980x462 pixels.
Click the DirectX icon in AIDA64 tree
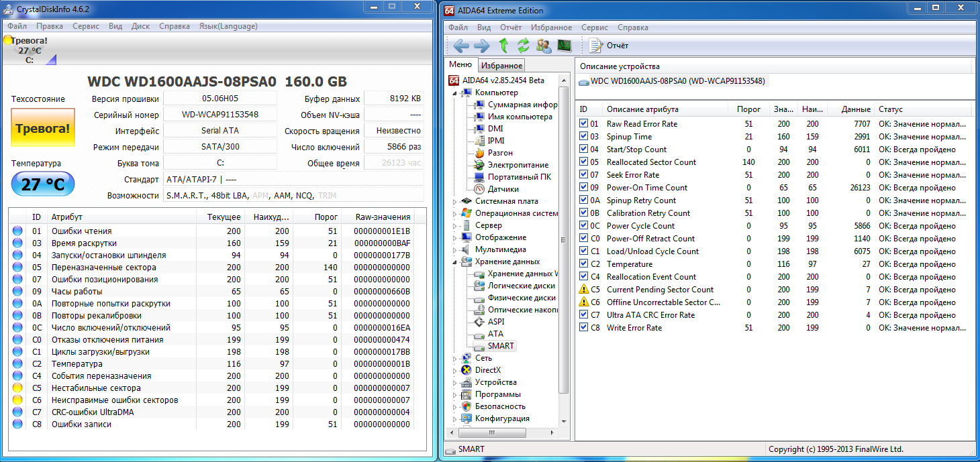[x=467, y=370]
